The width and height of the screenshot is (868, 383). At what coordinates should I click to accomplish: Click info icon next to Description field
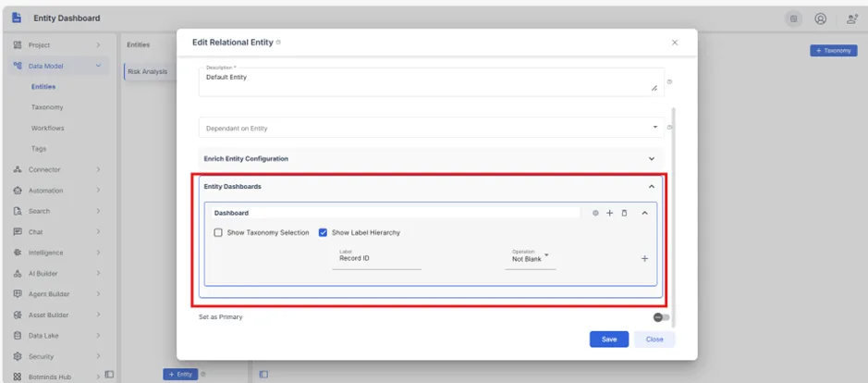point(669,81)
